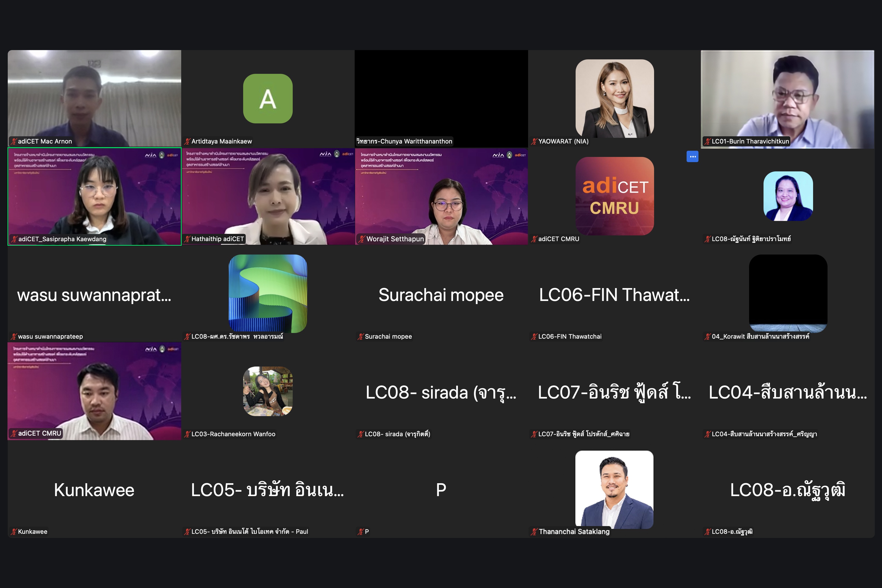Select LC01-Burin Tharavichitkun video tile

pos(788,99)
